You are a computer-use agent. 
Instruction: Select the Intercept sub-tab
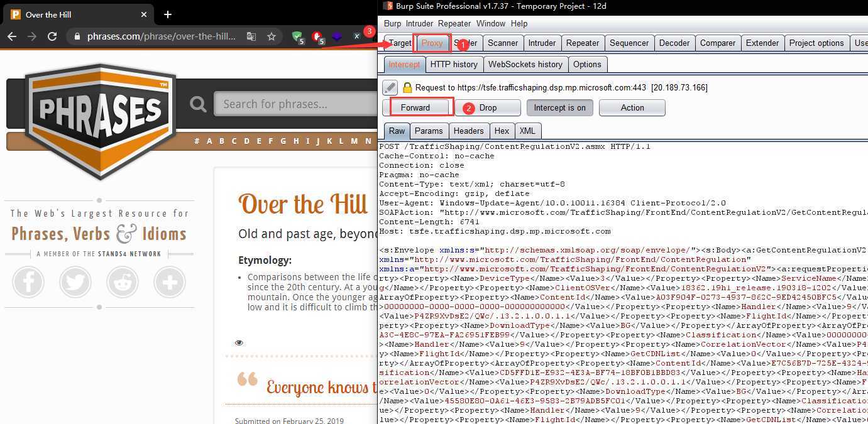coord(404,64)
